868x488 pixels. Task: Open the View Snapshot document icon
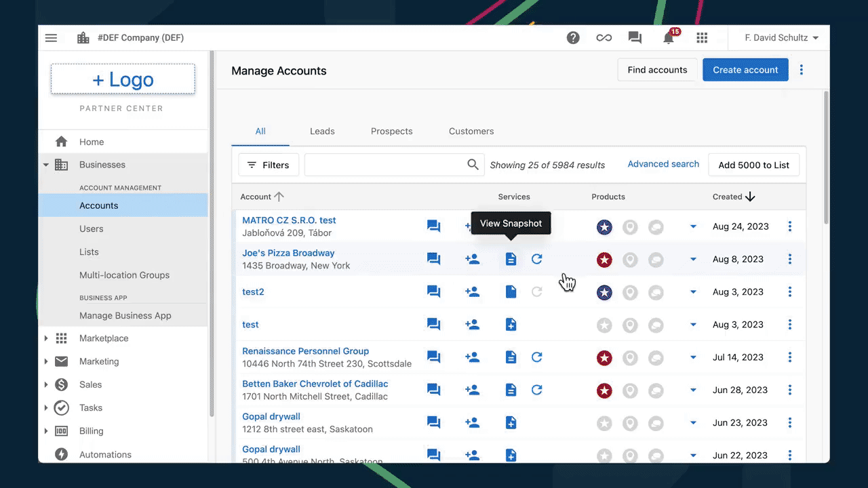point(511,259)
